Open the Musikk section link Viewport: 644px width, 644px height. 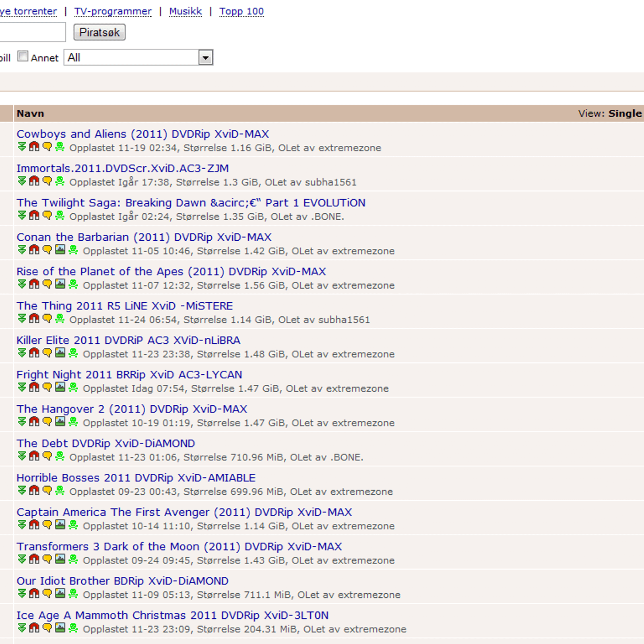click(186, 11)
